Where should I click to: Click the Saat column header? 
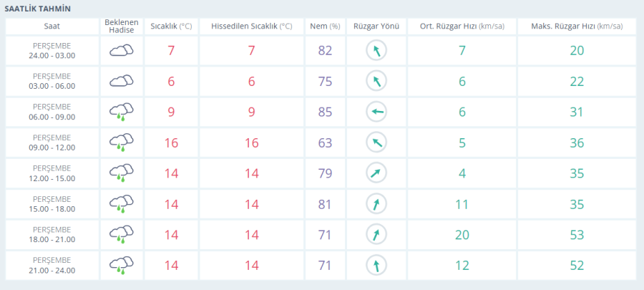52,26
